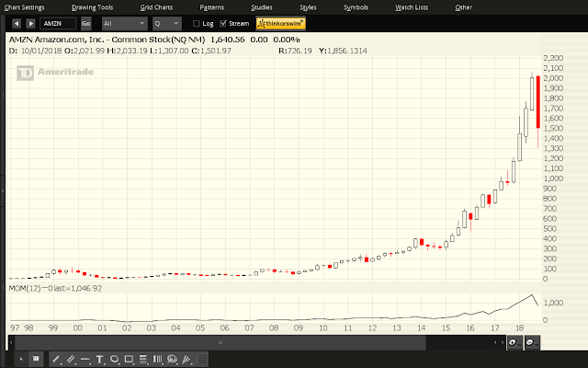Open the Other menu
Screen dimensions: 588x368
(x=463, y=7)
